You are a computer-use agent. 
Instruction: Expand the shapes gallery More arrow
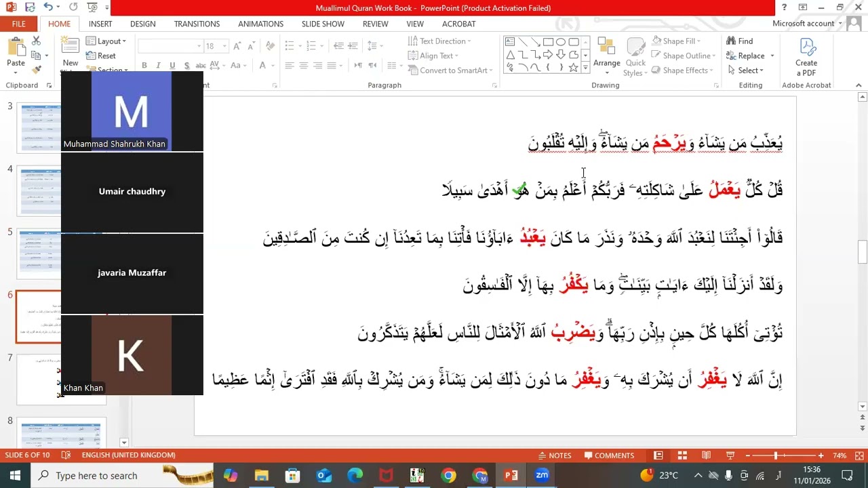coord(586,68)
